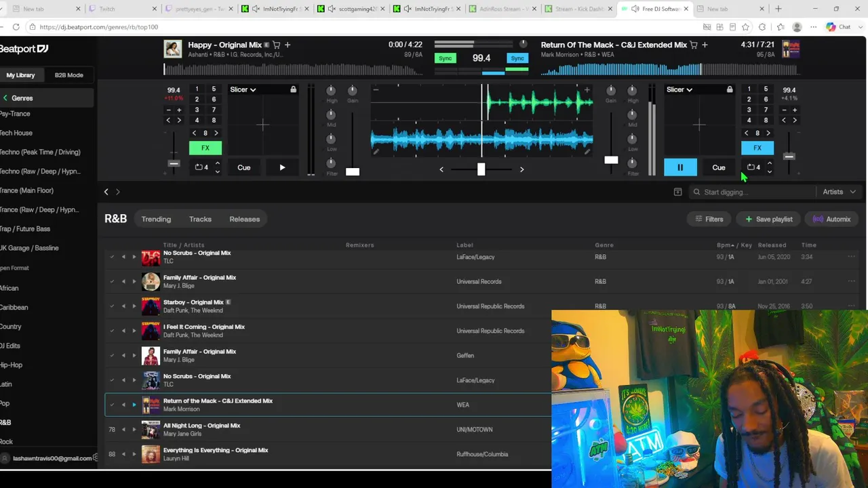Toggle left deck FX button
Image resolution: width=868 pixels, height=488 pixels.
(205, 148)
